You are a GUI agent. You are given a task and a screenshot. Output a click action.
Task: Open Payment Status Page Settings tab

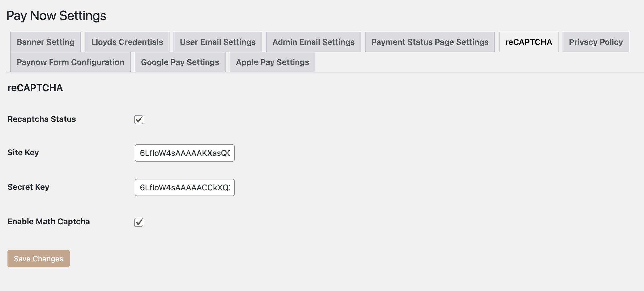click(430, 42)
